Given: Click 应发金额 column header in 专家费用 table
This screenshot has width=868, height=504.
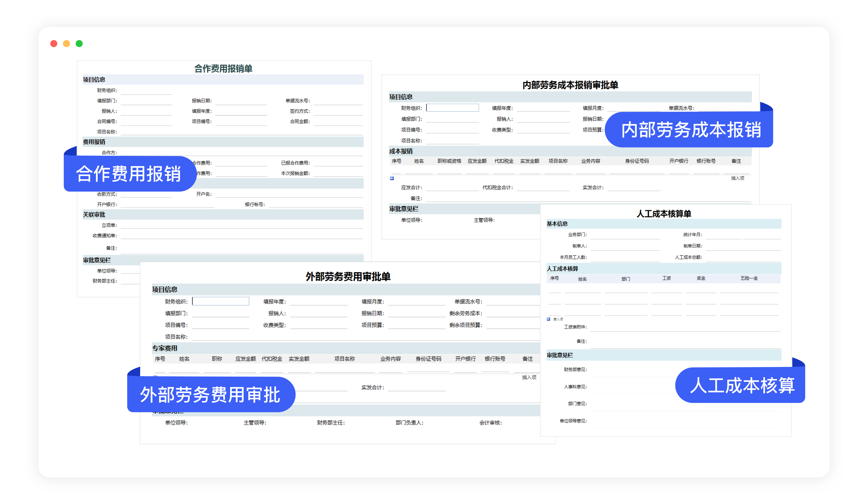Looking at the screenshot, I should point(246,359).
